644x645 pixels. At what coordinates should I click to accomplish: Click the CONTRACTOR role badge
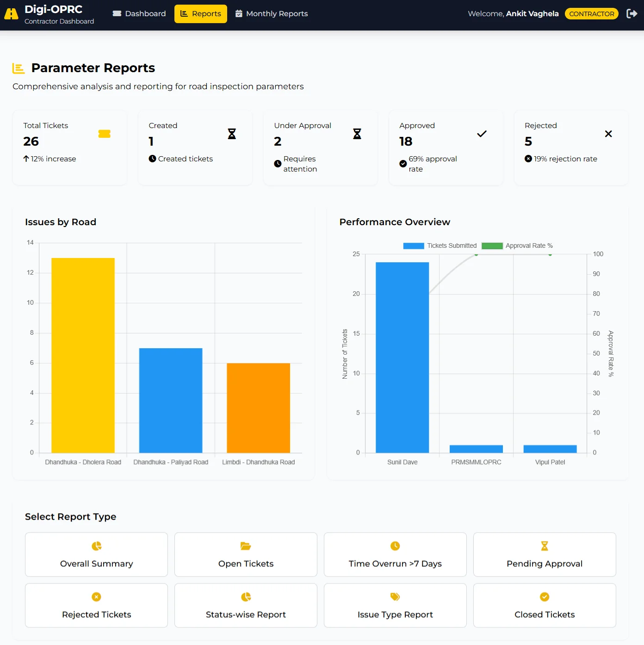click(591, 13)
